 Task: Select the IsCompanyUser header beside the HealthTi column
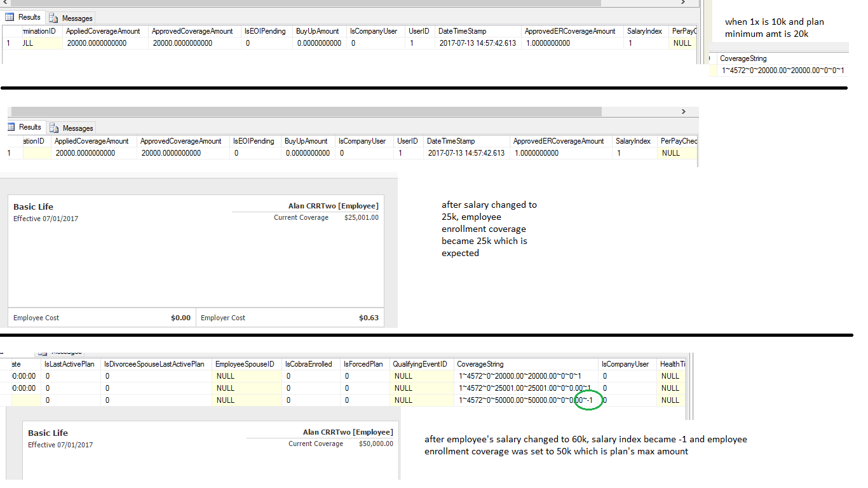[x=628, y=364]
